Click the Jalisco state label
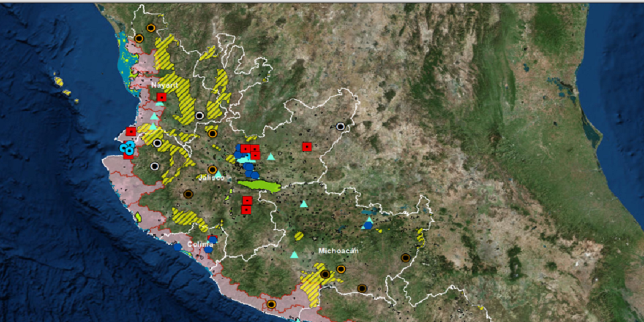Viewport: 644px width, 322px height. (210, 178)
